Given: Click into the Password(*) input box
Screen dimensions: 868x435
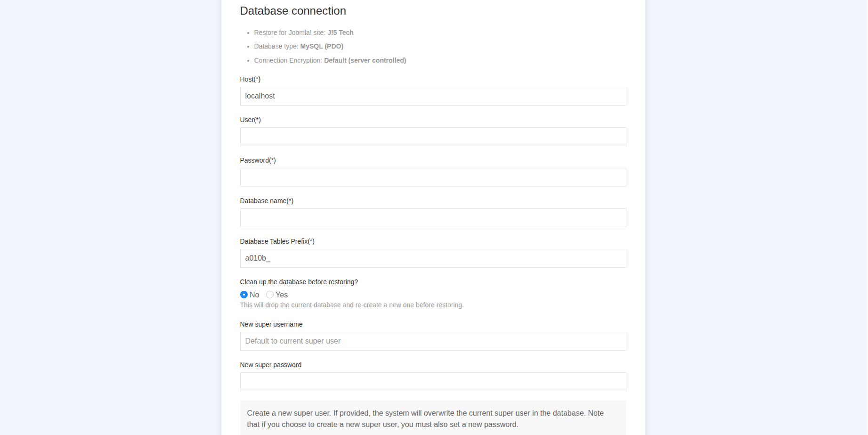Looking at the screenshot, I should point(433,177).
